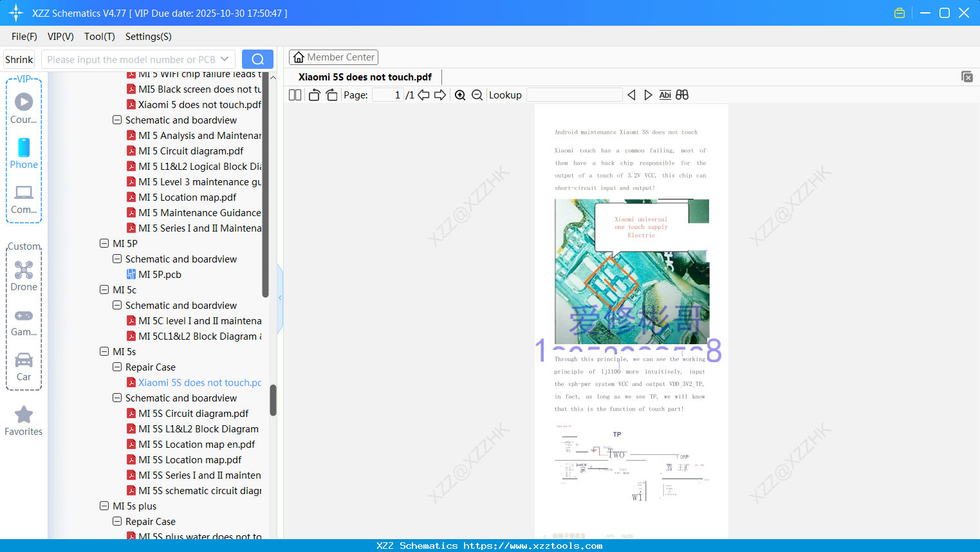
Task: Click the tree panel vertical scrollbar
Action: tap(273, 400)
